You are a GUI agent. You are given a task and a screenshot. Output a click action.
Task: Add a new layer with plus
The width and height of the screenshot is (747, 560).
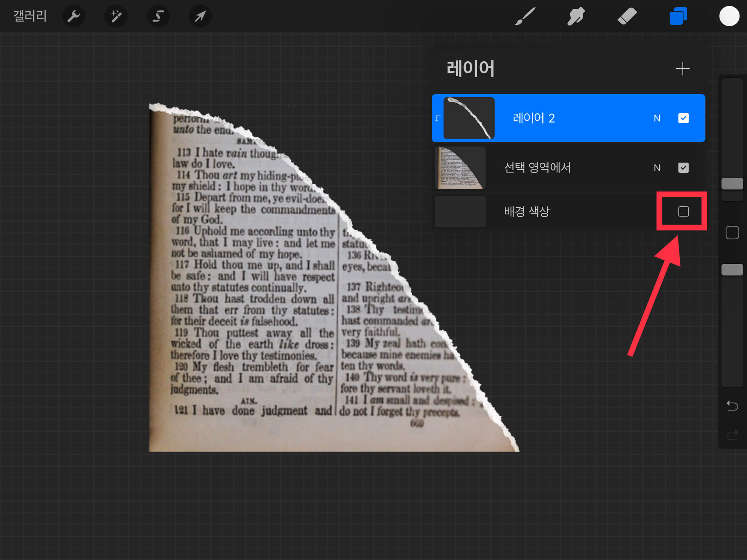682,69
